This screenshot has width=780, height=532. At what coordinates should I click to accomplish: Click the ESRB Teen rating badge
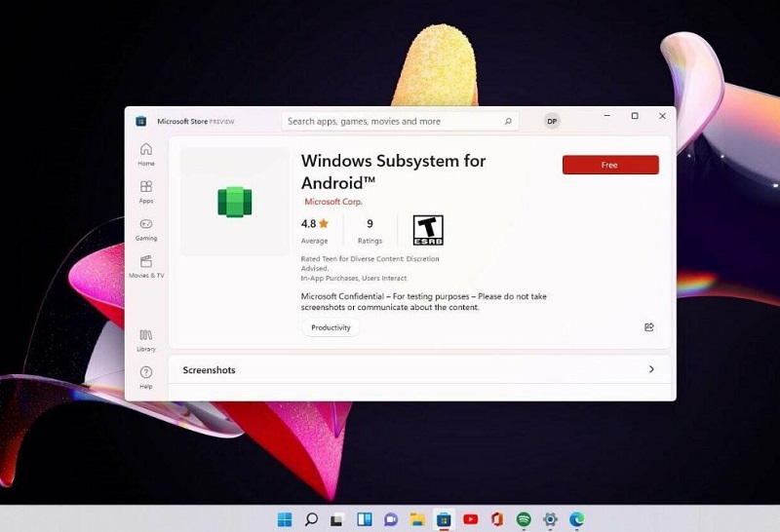tap(428, 230)
